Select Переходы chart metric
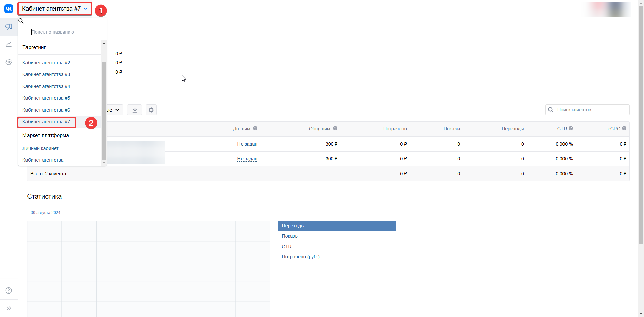 pos(337,226)
